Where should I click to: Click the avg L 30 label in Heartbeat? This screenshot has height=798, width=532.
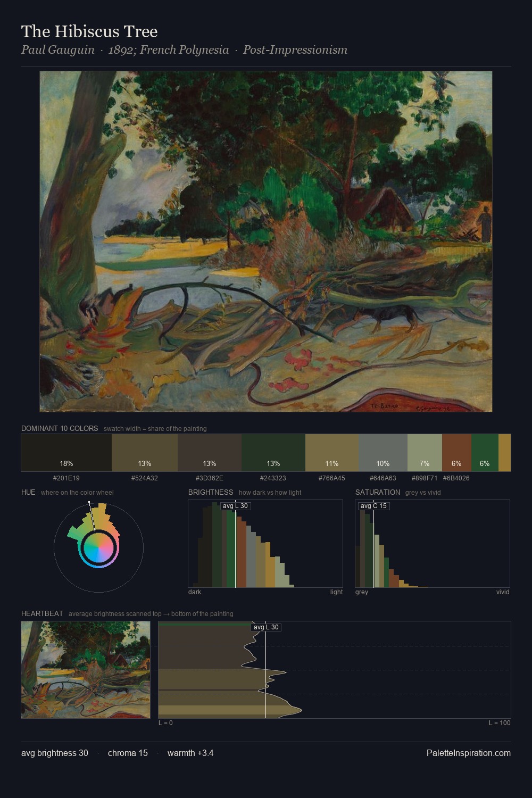pos(266,627)
